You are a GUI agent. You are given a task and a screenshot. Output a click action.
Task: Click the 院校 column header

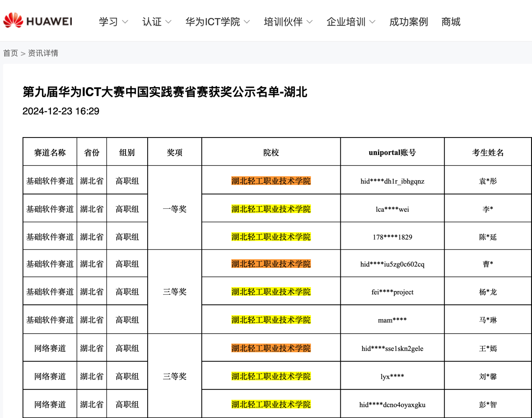point(271,153)
